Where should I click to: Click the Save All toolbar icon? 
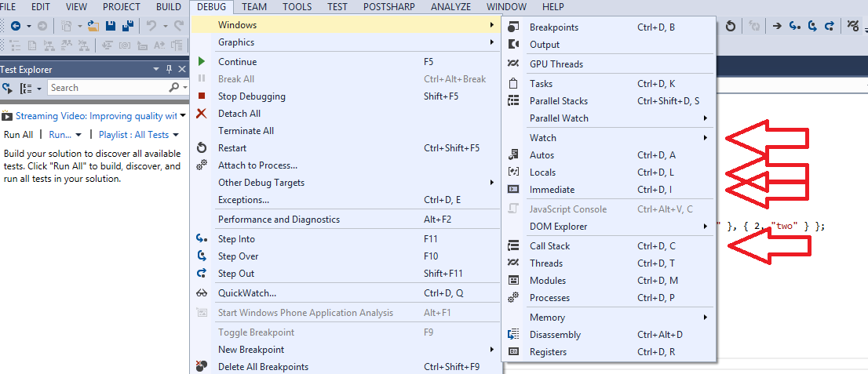(129, 27)
